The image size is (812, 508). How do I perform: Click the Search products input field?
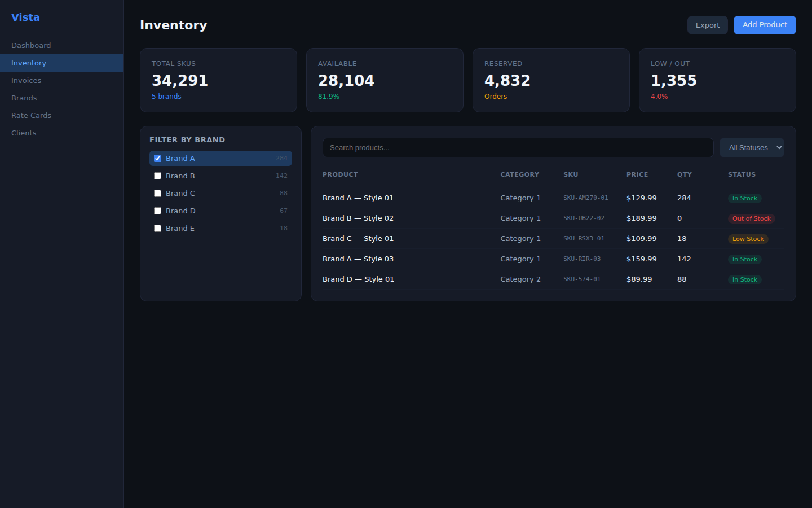click(518, 148)
